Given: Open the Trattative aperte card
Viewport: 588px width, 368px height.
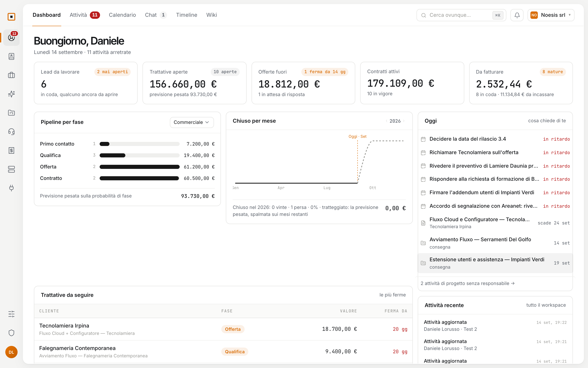Looking at the screenshot, I should coord(194,83).
